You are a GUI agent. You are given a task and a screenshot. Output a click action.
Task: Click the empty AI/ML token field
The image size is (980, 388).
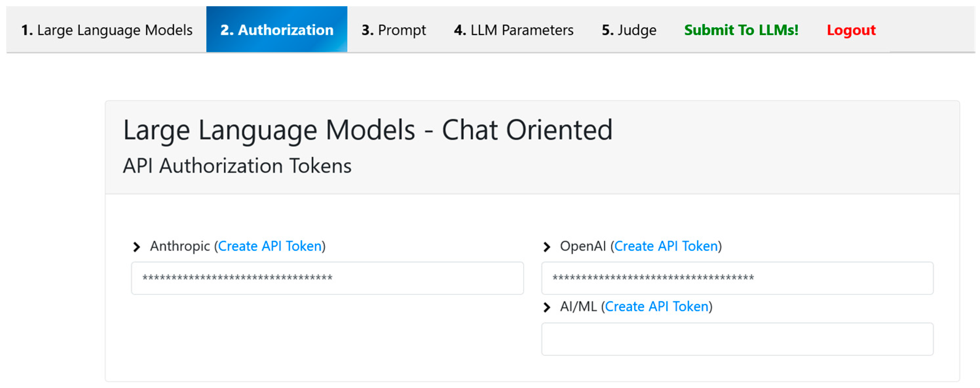click(737, 339)
